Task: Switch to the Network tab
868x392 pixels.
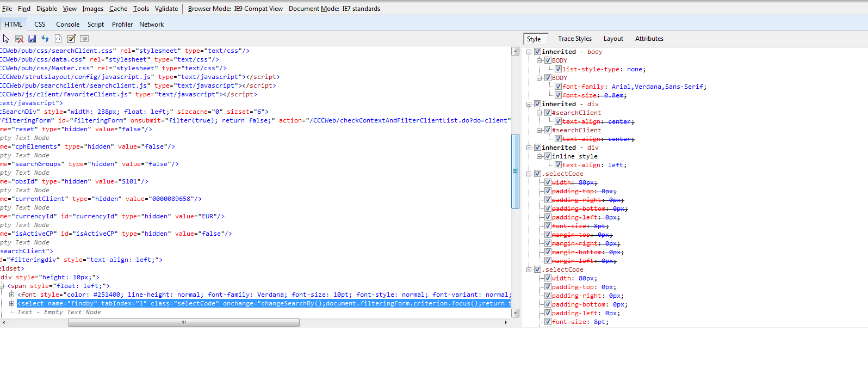Action: point(151,24)
